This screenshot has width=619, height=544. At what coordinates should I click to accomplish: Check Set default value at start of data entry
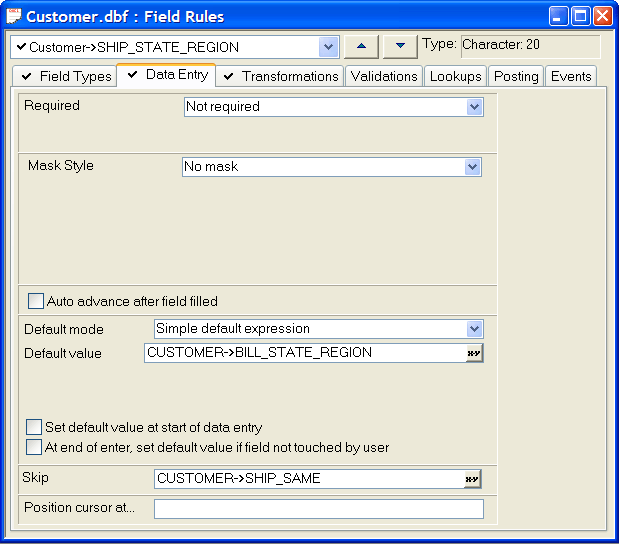34,427
